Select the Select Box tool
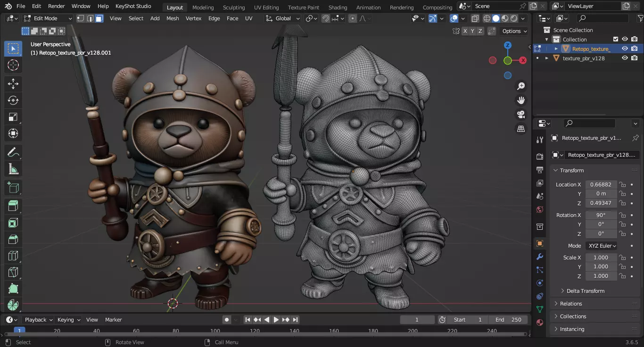This screenshot has width=644, height=347. point(13,48)
